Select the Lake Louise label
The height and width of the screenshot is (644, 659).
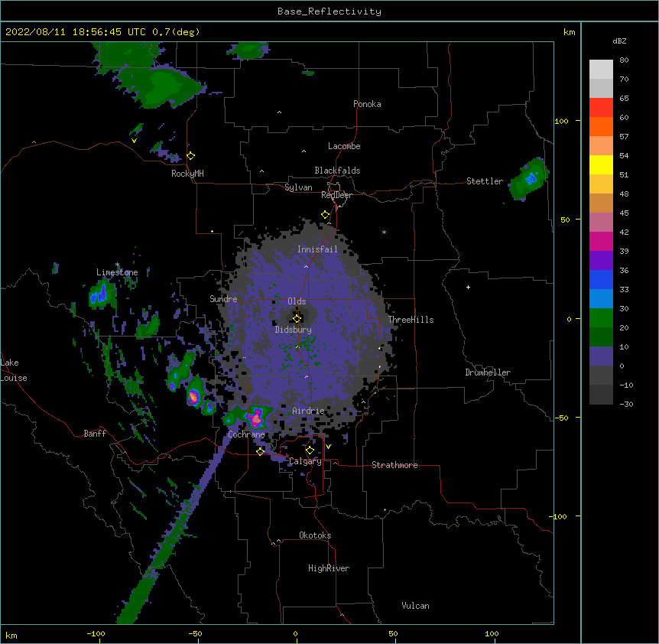click(x=14, y=370)
